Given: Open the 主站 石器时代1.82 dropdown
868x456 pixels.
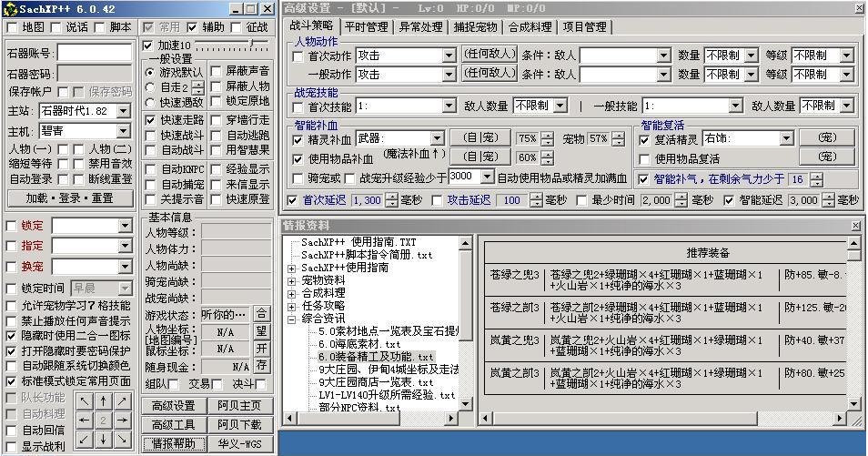Looking at the screenshot, I should 124,111.
